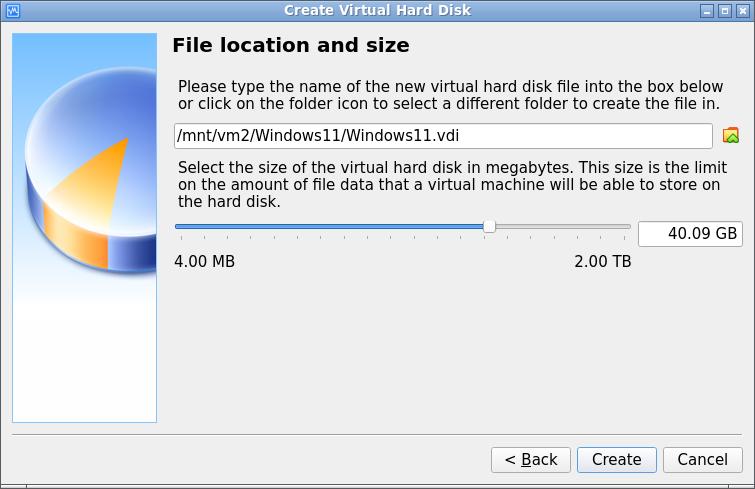Screen dimensions: 755x489
Task: Open the VirtualBox window menu icon in title bar
Action: point(13,10)
